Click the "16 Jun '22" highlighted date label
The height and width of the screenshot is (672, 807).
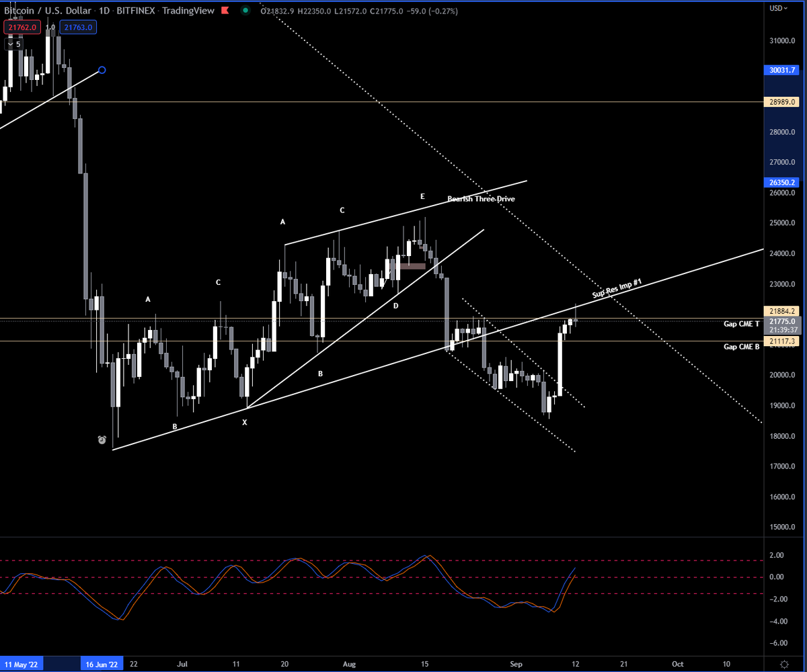click(102, 663)
